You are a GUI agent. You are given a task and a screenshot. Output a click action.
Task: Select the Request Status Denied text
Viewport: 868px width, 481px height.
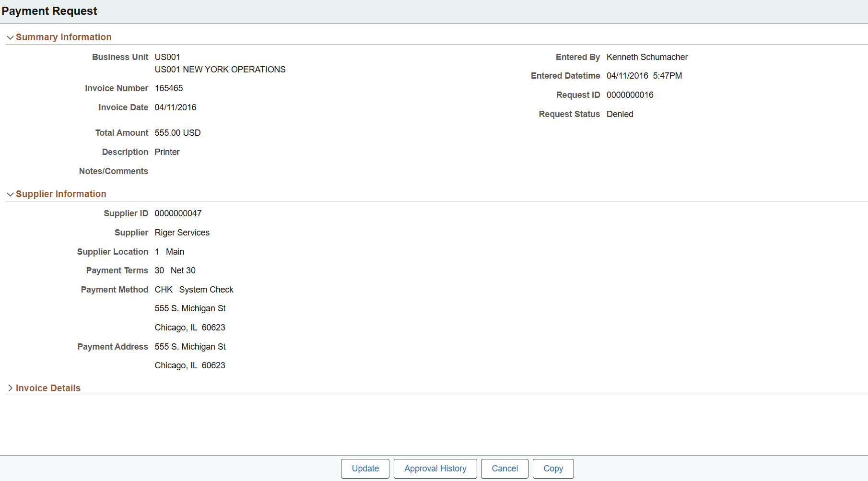click(x=620, y=114)
